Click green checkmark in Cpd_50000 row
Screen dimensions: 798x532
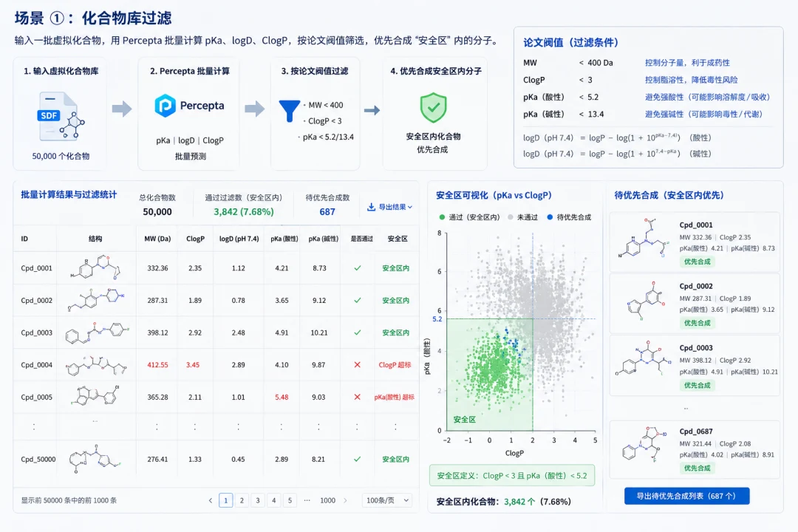(358, 459)
